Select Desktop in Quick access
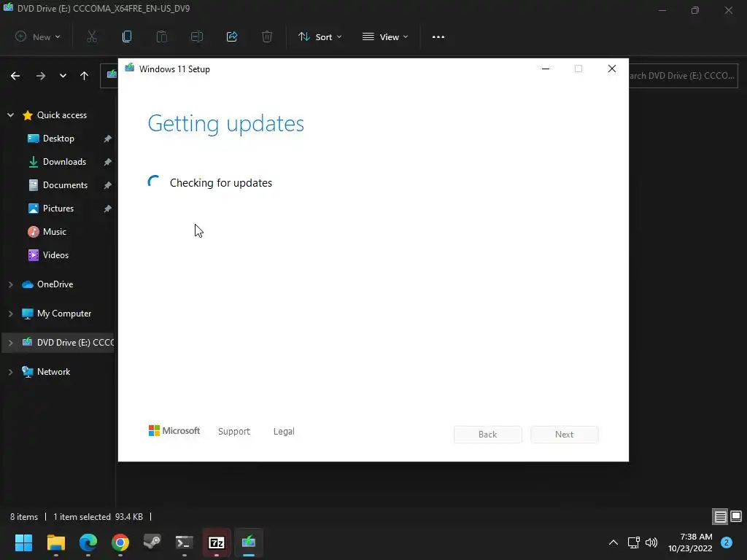The height and width of the screenshot is (560, 747). pyautogui.click(x=58, y=138)
